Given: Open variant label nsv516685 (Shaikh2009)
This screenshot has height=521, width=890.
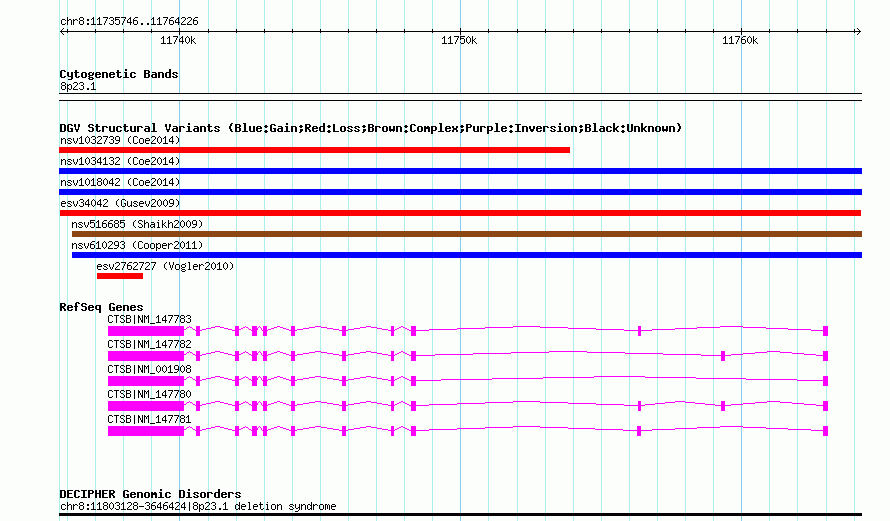Looking at the screenshot, I should (x=137, y=224).
